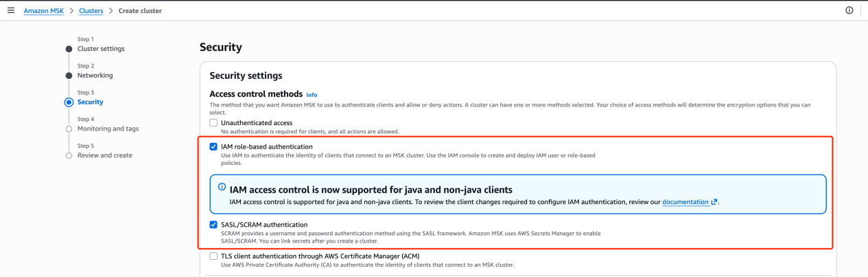
Task: Select the Security step
Action: tap(90, 102)
